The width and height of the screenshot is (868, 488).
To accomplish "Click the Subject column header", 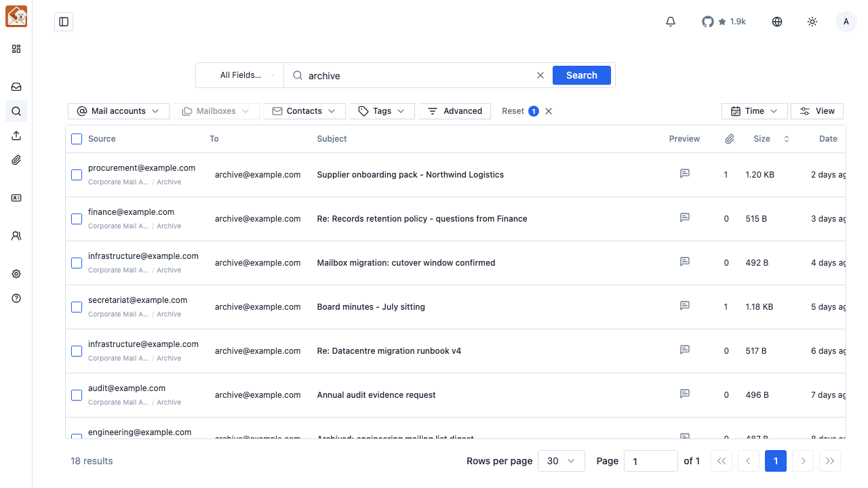I will (332, 139).
